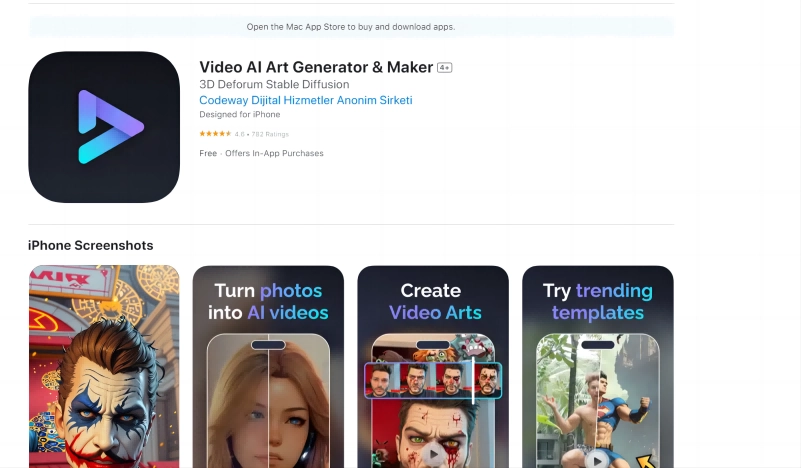Click the Video AI Art Generator app icon
Image resolution: width=801 pixels, height=468 pixels.
pyautogui.click(x=104, y=127)
